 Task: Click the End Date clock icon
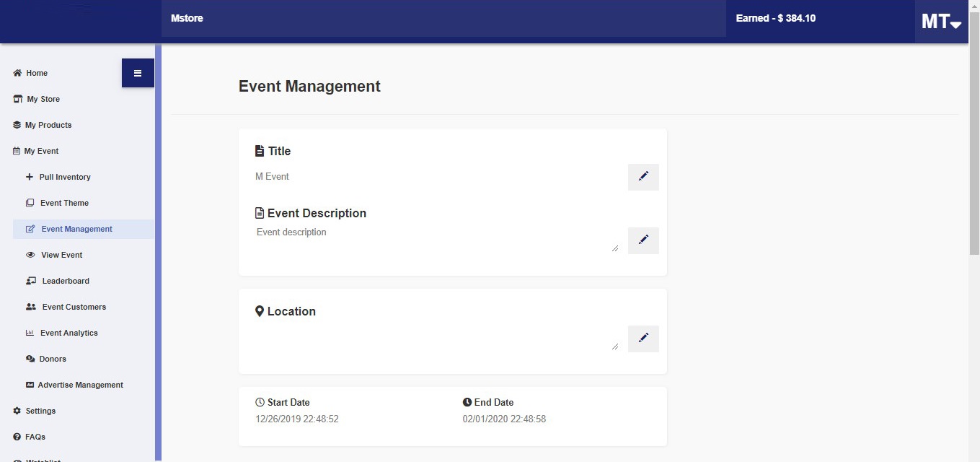click(x=467, y=402)
